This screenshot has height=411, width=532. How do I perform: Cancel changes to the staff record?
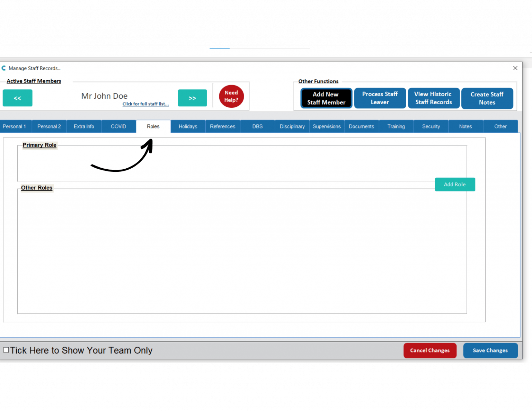click(430, 350)
